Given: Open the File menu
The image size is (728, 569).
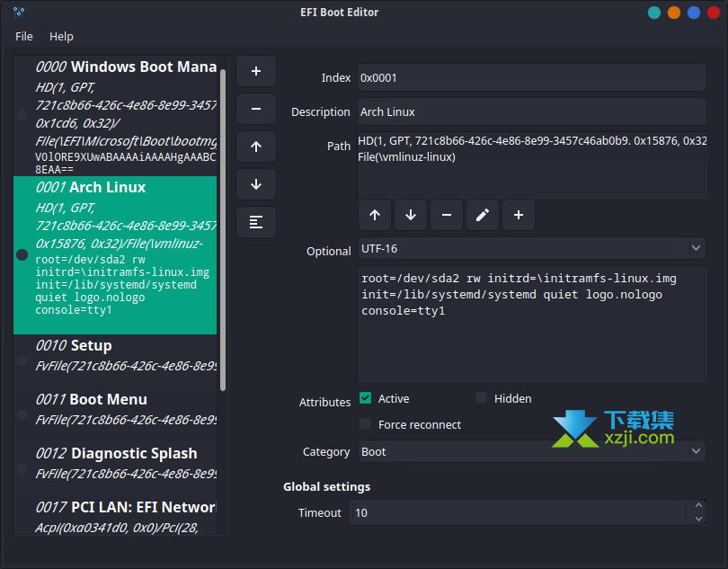Looking at the screenshot, I should tap(24, 37).
